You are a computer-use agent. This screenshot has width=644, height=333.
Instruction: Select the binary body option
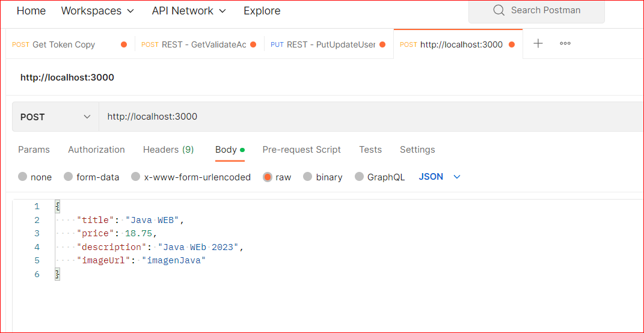[323, 177]
